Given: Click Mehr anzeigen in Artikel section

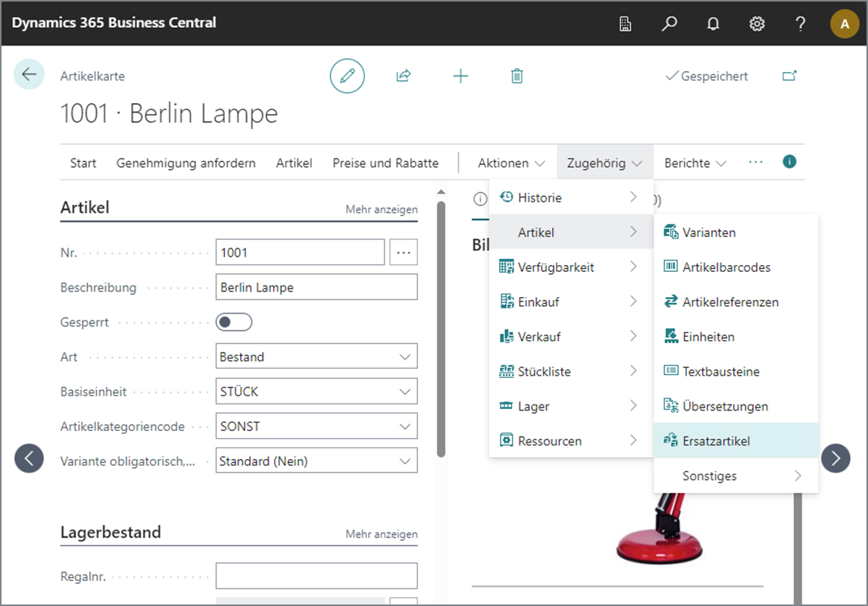Looking at the screenshot, I should pyautogui.click(x=382, y=209).
